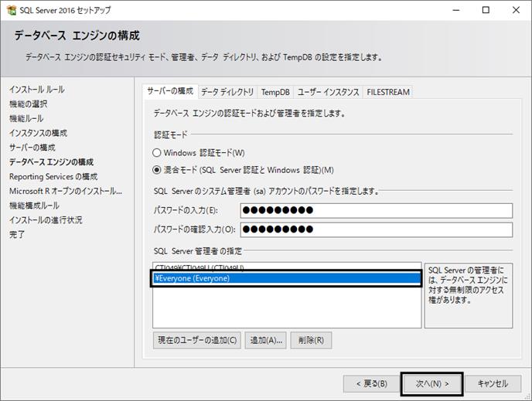Click the 追加(A)... button
The image size is (532, 401).
point(266,340)
